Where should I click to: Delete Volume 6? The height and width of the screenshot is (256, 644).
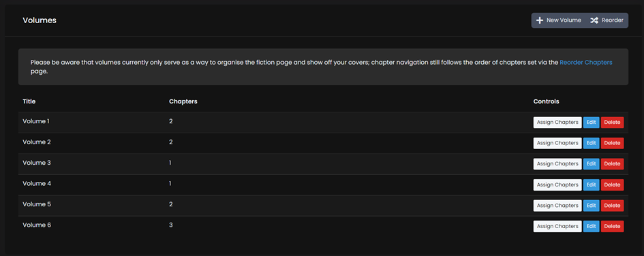pyautogui.click(x=612, y=227)
